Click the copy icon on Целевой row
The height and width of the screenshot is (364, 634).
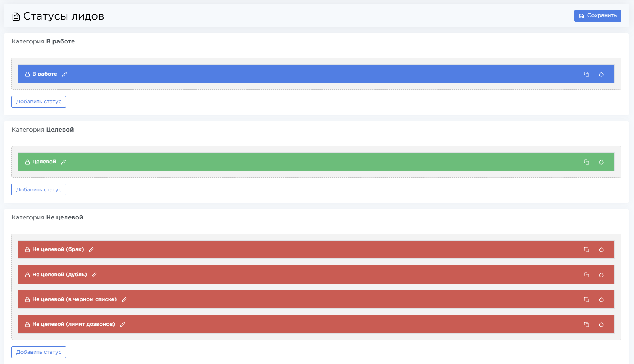tap(586, 162)
